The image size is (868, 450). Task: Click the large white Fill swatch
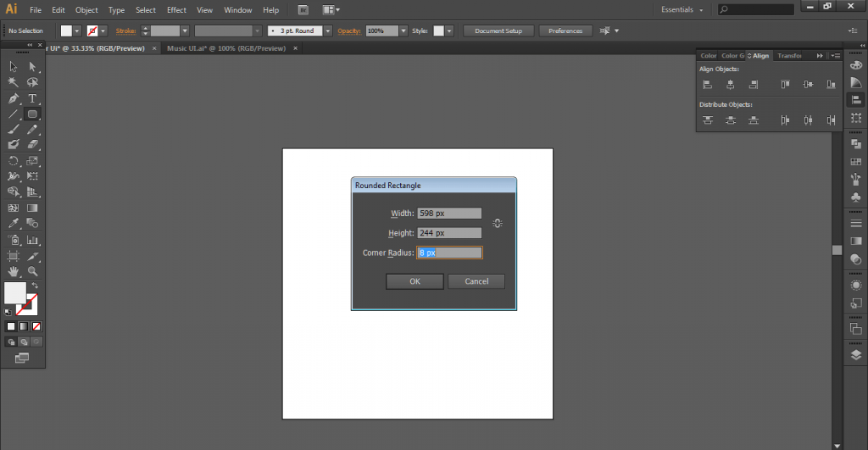coord(14,293)
